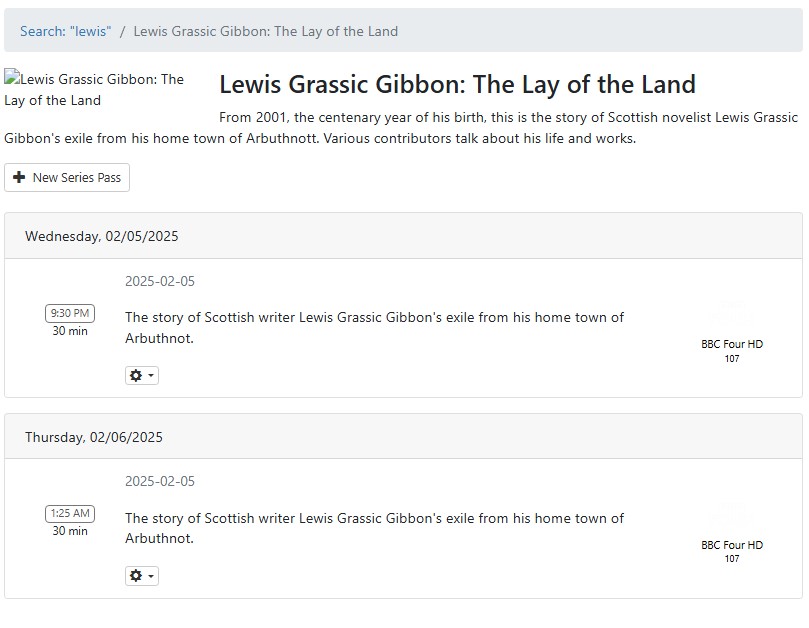Click the "30 min" duration under 1:25 AM
Screen dimensions: 809x628
pyautogui.click(x=70, y=531)
